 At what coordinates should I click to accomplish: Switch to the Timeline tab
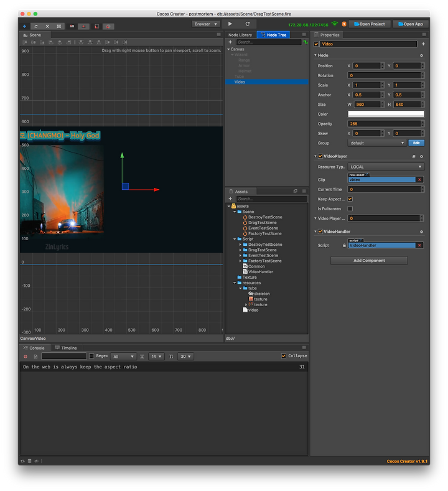click(66, 348)
